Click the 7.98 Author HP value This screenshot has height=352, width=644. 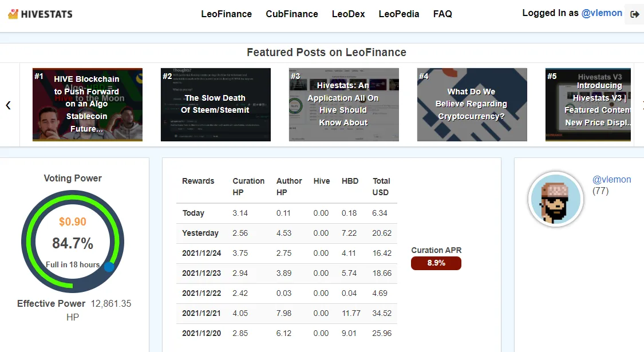(x=284, y=313)
